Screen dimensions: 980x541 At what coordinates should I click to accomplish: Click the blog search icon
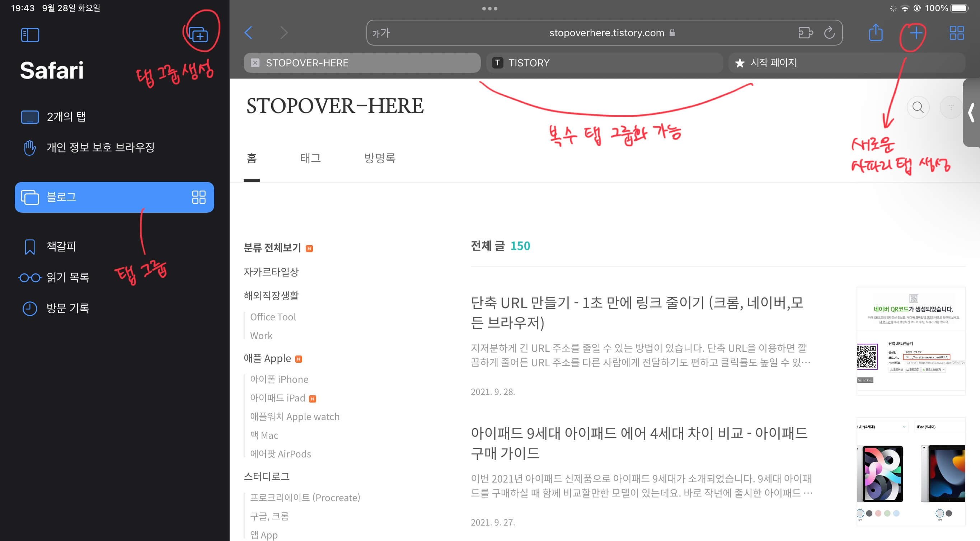pos(918,108)
